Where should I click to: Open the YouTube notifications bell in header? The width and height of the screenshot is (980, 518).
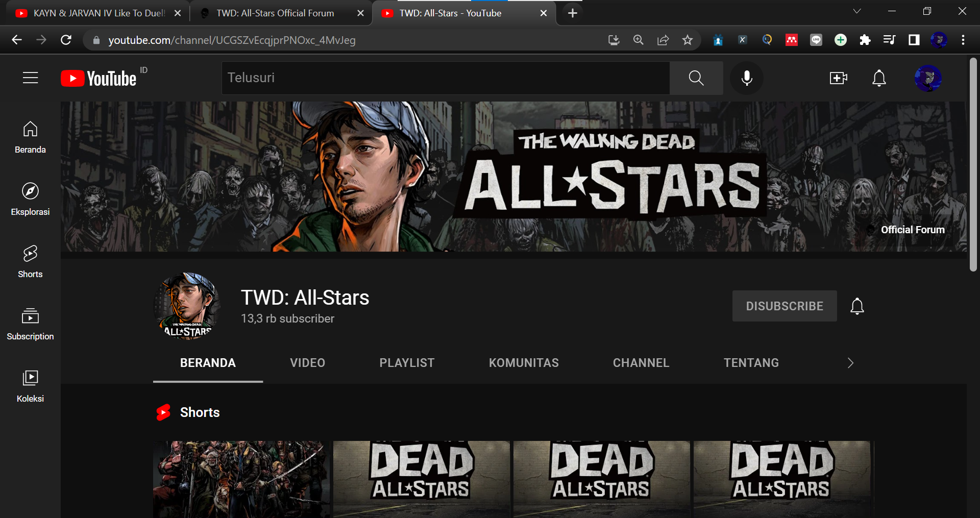[879, 78]
